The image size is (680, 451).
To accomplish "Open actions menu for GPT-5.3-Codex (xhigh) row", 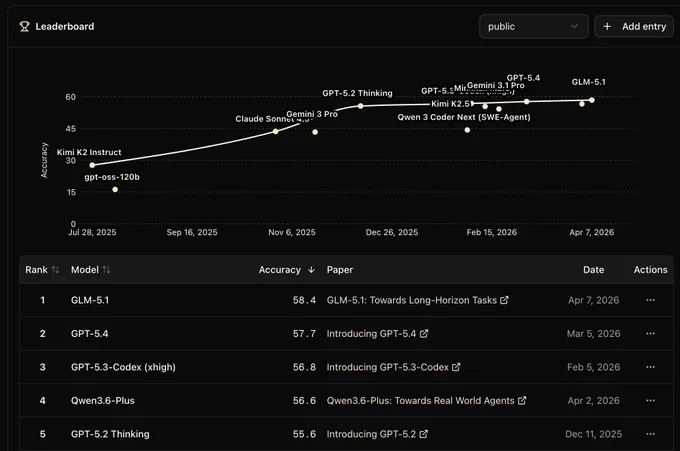I will (x=650, y=367).
